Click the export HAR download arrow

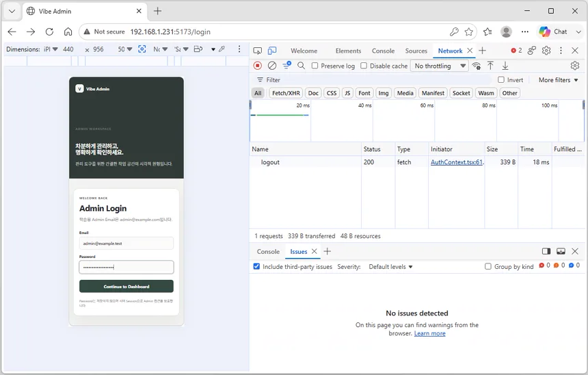tap(505, 66)
